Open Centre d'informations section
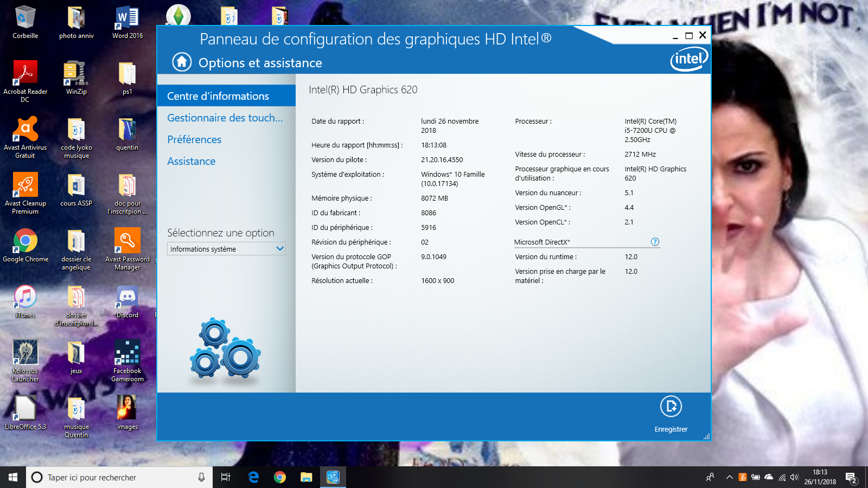 click(226, 96)
